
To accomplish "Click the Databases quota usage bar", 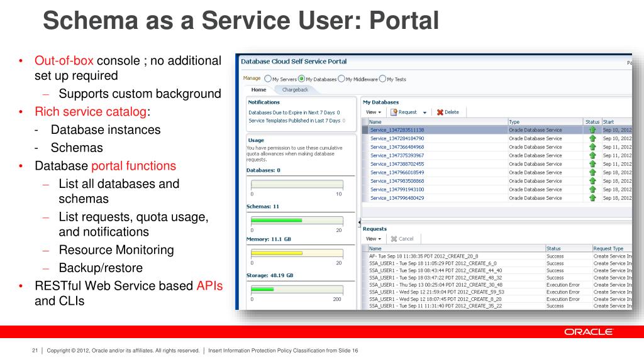I will coord(297,184).
